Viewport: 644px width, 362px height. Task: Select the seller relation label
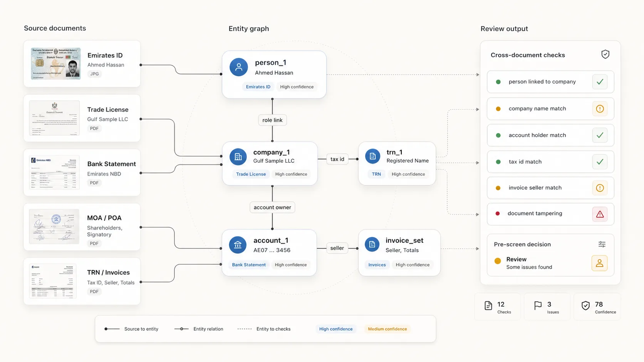coord(337,248)
